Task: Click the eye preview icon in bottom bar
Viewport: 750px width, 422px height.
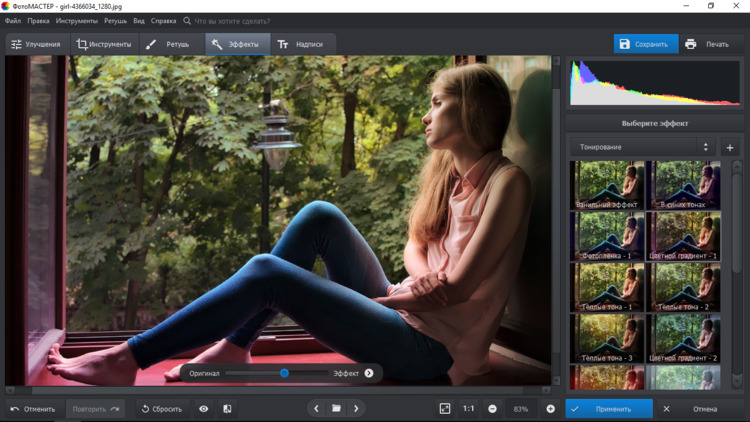Action: 204,409
